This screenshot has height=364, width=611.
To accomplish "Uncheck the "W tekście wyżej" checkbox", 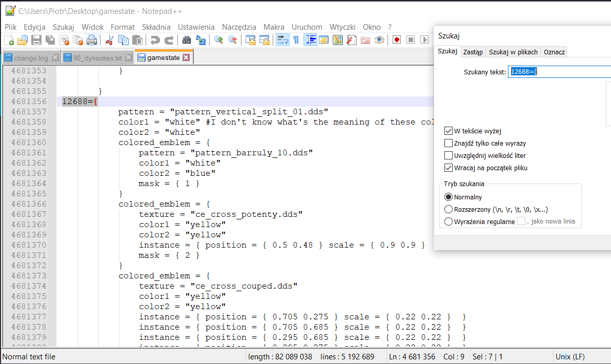I will [449, 131].
